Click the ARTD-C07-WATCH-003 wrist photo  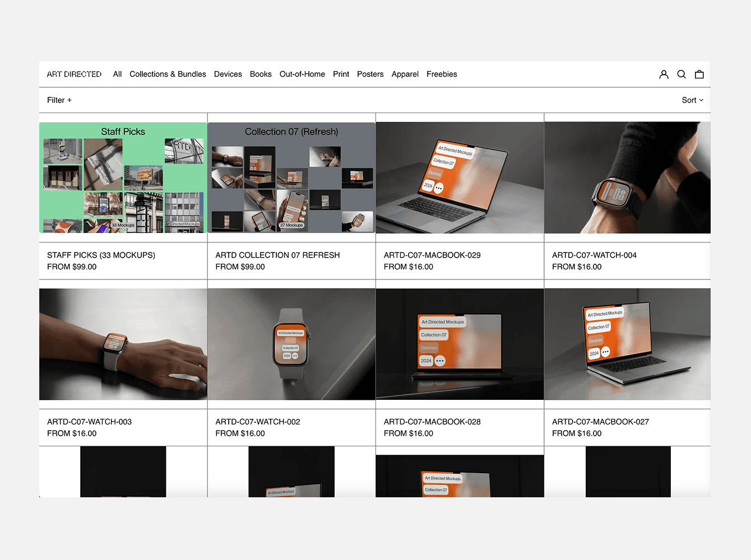pyautogui.click(x=123, y=344)
